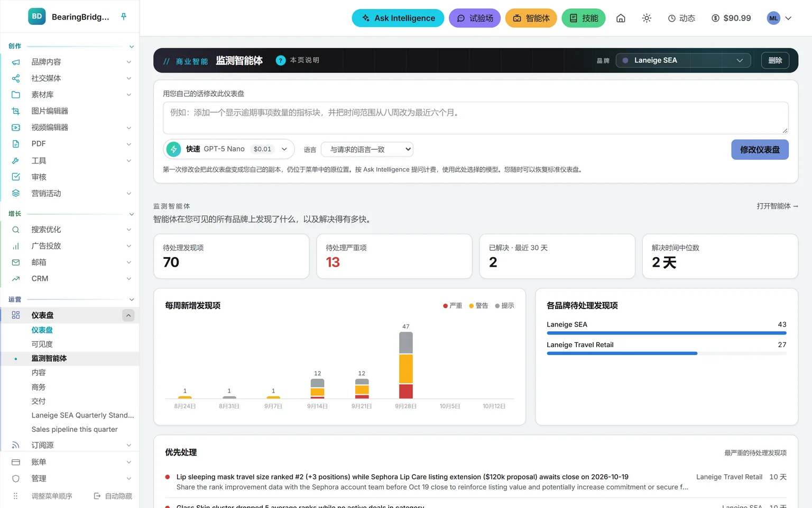The image size is (812, 508).
Task: Click the 修改仪表盘 button
Action: pyautogui.click(x=760, y=150)
